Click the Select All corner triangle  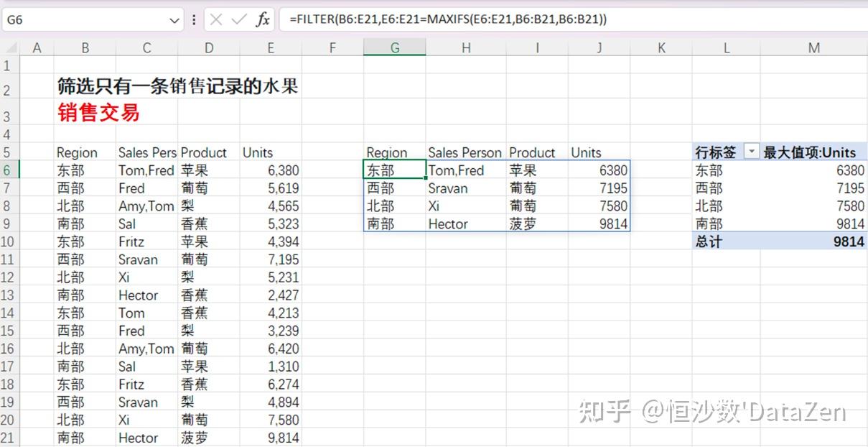click(10, 48)
